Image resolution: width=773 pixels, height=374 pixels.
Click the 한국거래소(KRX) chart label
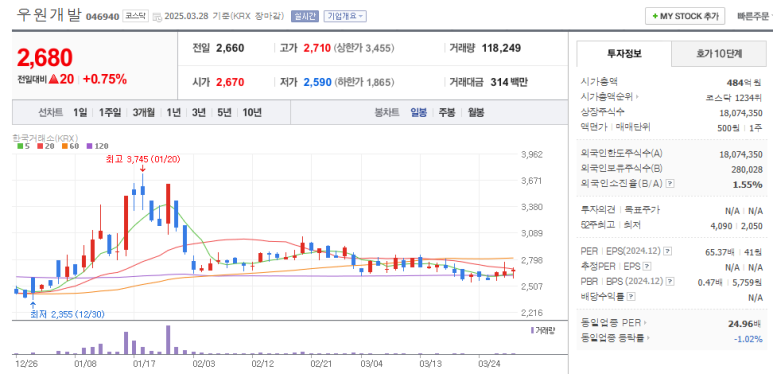(x=44, y=138)
